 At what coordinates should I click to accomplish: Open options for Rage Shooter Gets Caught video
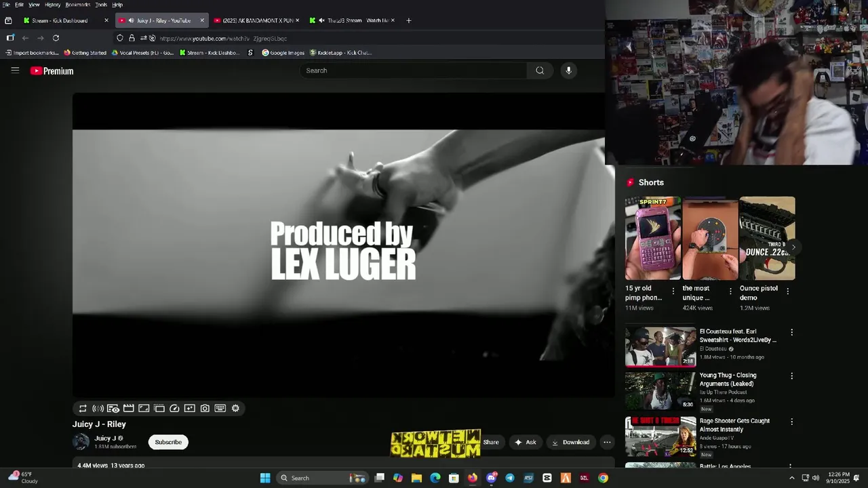click(x=791, y=422)
